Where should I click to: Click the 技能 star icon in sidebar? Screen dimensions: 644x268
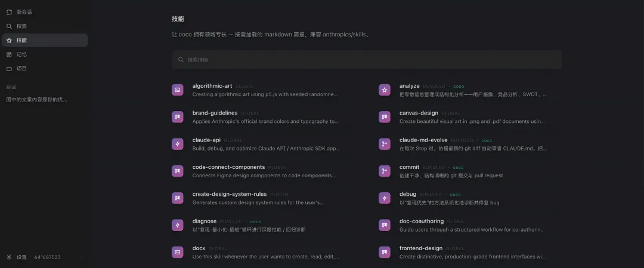pyautogui.click(x=9, y=40)
